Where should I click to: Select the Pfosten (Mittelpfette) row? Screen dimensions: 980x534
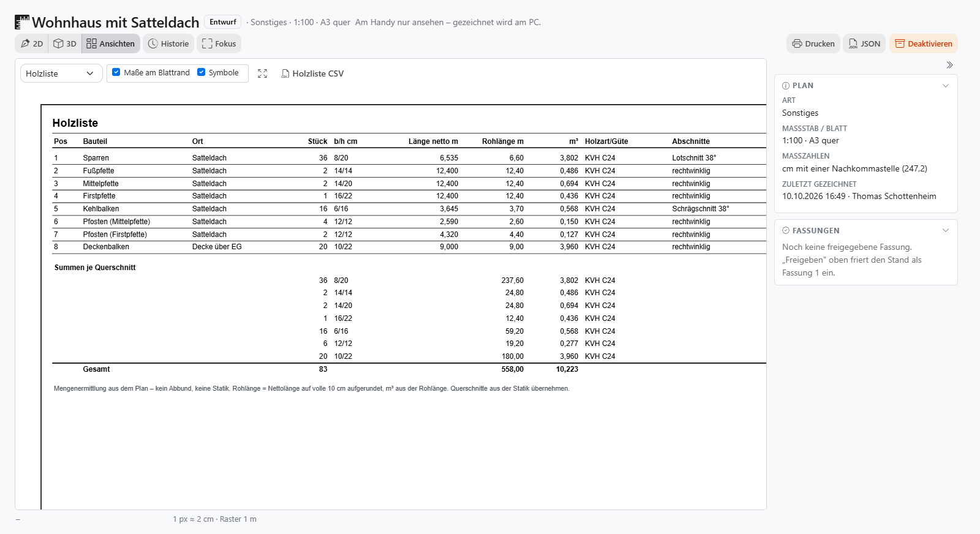(x=116, y=222)
